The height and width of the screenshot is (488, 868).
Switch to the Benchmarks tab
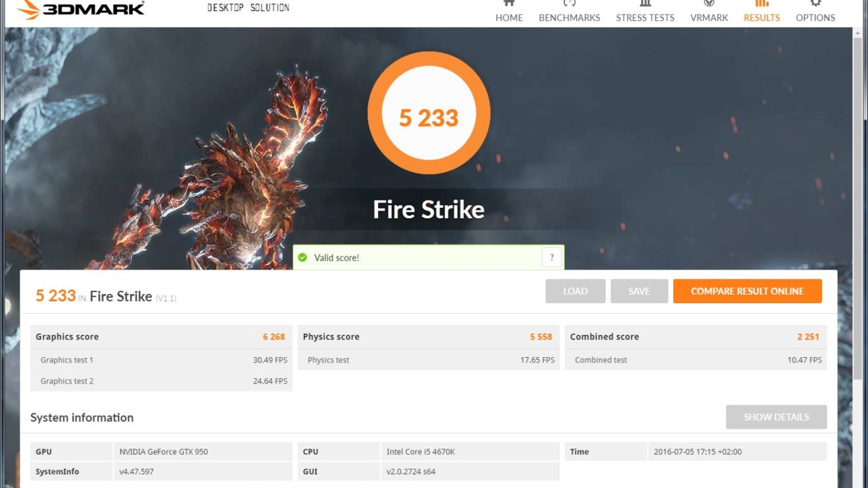click(569, 12)
